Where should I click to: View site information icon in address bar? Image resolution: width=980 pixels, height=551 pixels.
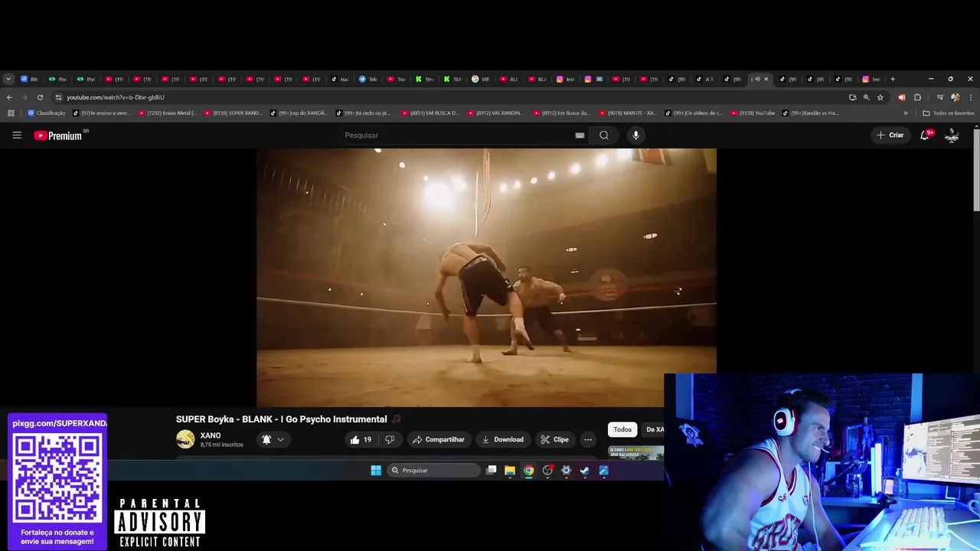point(58,97)
